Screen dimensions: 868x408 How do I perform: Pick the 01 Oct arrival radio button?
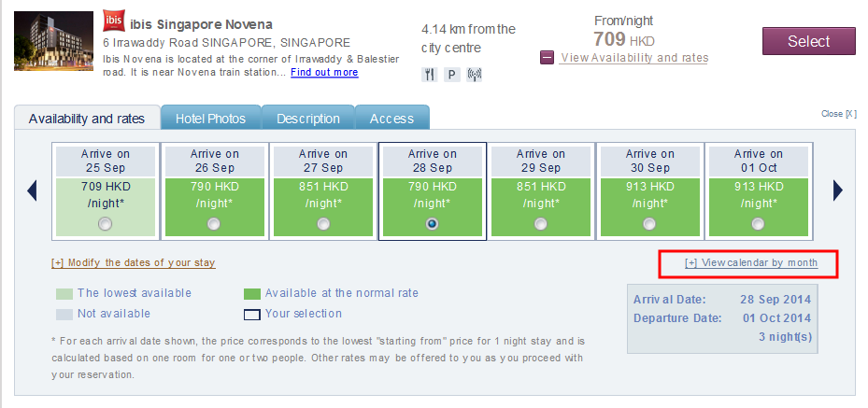click(758, 223)
